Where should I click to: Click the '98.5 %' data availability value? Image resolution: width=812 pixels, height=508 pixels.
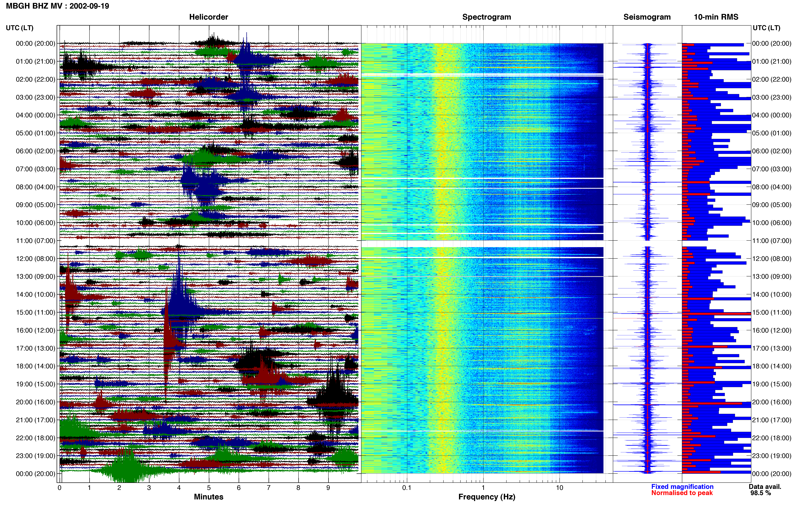pyautogui.click(x=761, y=493)
